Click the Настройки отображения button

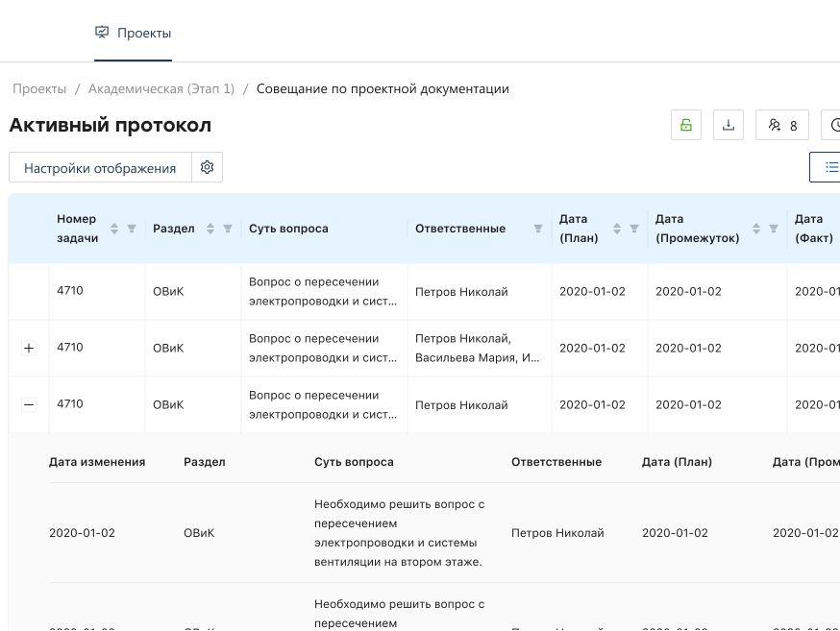(x=99, y=167)
